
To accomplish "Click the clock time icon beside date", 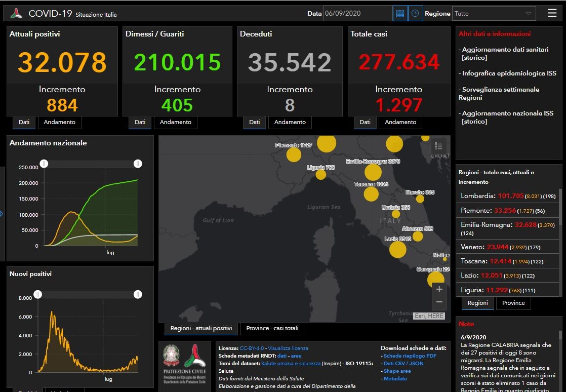I will [415, 14].
